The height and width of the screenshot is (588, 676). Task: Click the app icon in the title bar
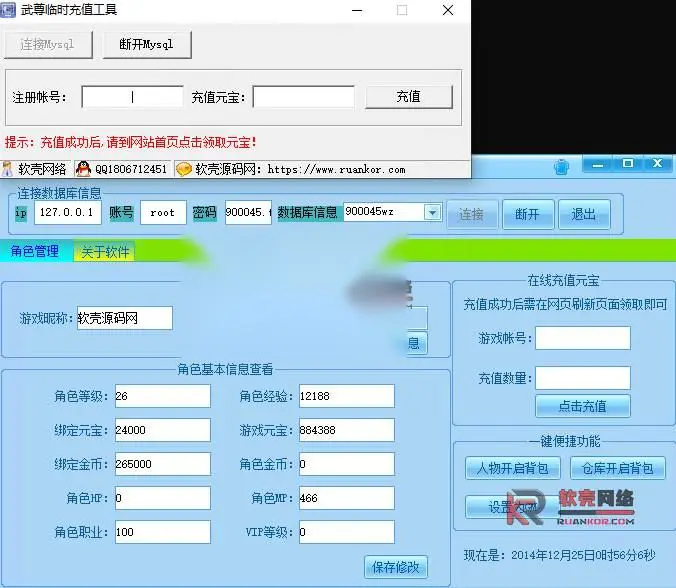tap(8, 10)
